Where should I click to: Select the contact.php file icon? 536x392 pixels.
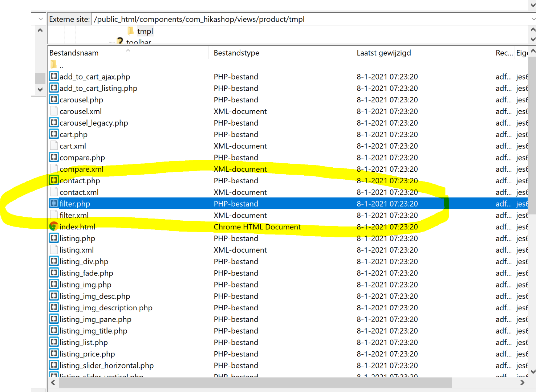click(54, 180)
